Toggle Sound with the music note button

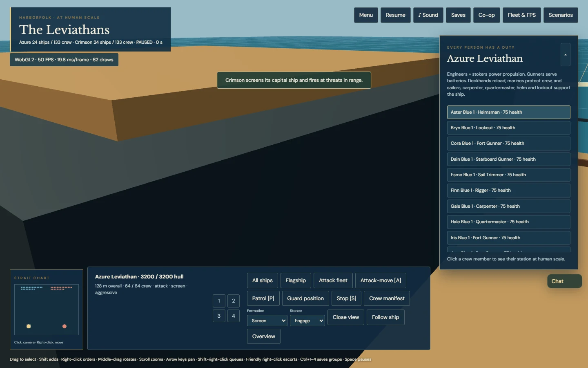coord(428,15)
